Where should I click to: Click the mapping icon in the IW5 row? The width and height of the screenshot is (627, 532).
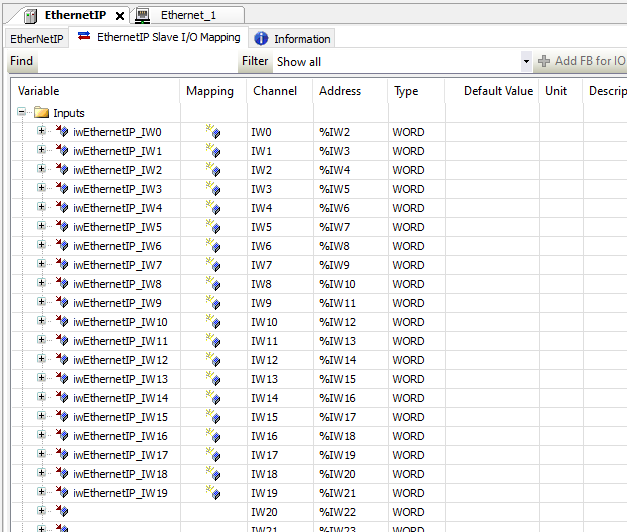213,226
